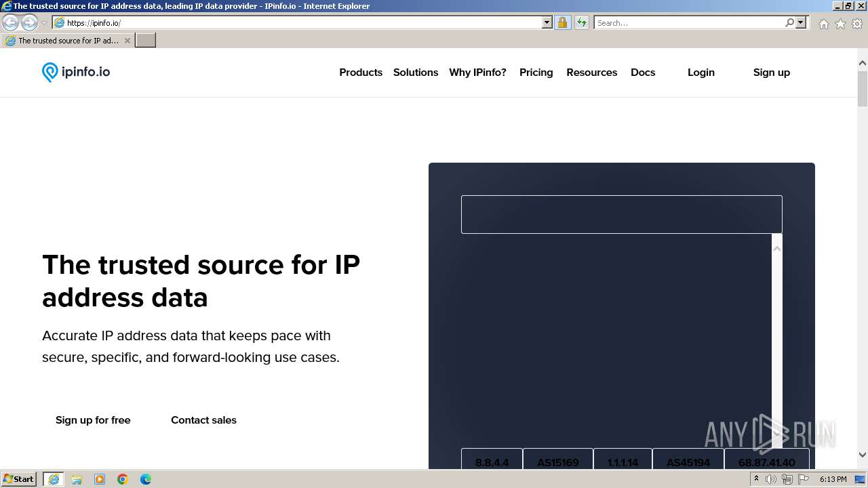The height and width of the screenshot is (488, 868).
Task: Open the Resources menu
Action: [x=591, y=73]
